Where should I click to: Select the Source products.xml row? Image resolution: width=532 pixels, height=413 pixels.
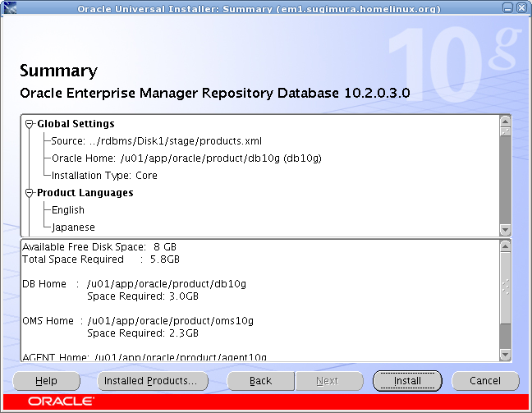click(x=157, y=141)
